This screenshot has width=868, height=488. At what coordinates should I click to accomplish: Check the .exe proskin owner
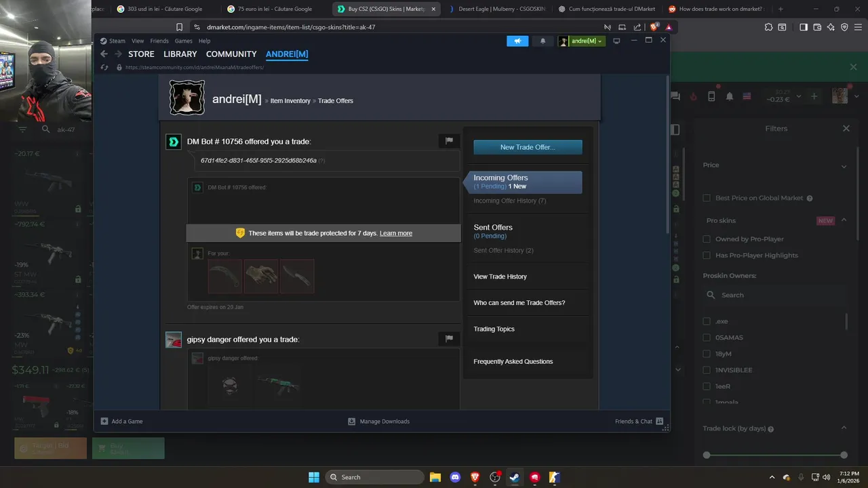[x=707, y=321]
